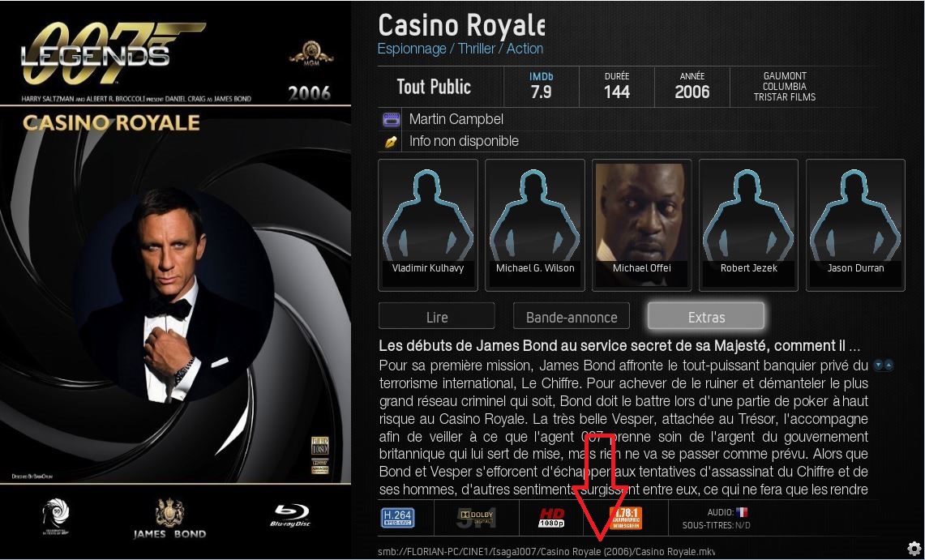Open settings via the gear icon
925x560 pixels.
coord(914,547)
